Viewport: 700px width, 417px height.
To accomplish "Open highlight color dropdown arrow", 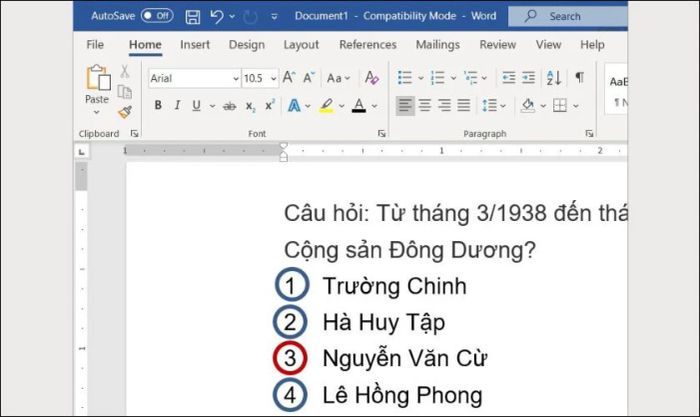I will coord(342,106).
